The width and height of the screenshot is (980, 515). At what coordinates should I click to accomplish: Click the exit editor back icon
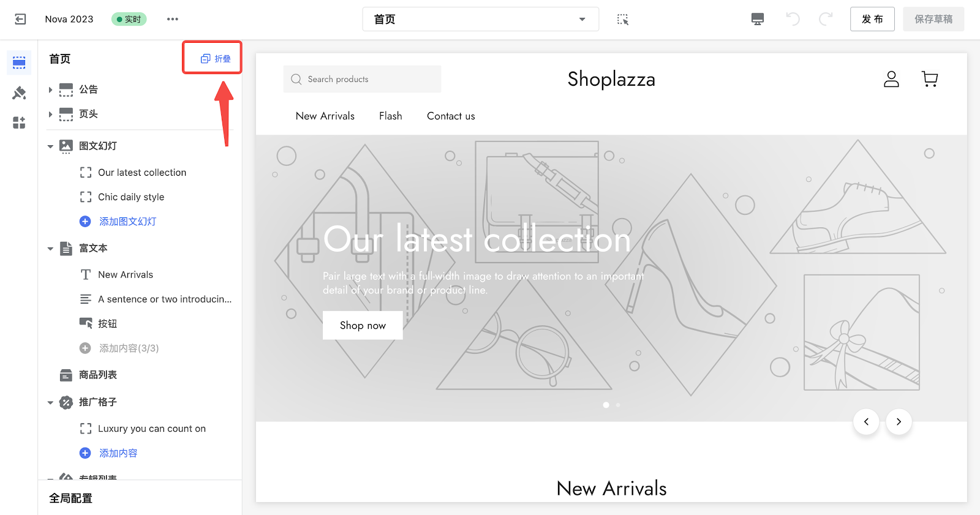coord(20,20)
